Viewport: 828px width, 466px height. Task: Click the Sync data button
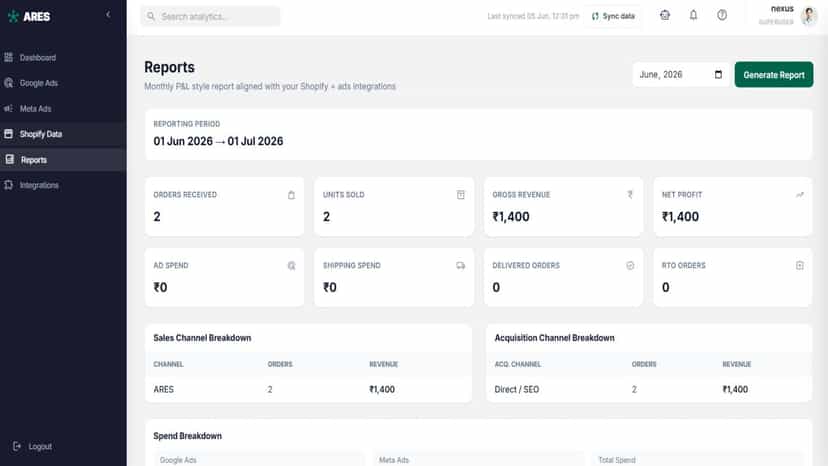point(613,16)
